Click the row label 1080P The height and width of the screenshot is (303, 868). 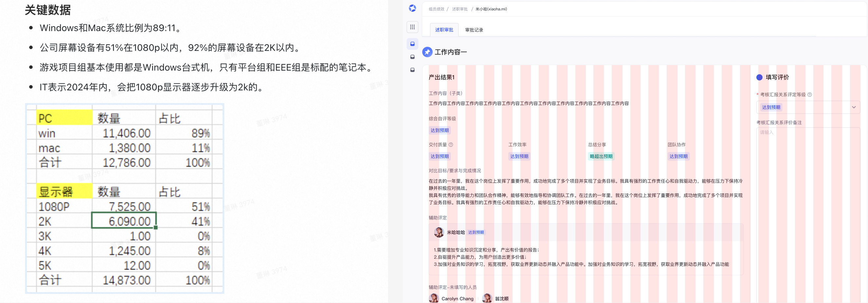(54, 206)
